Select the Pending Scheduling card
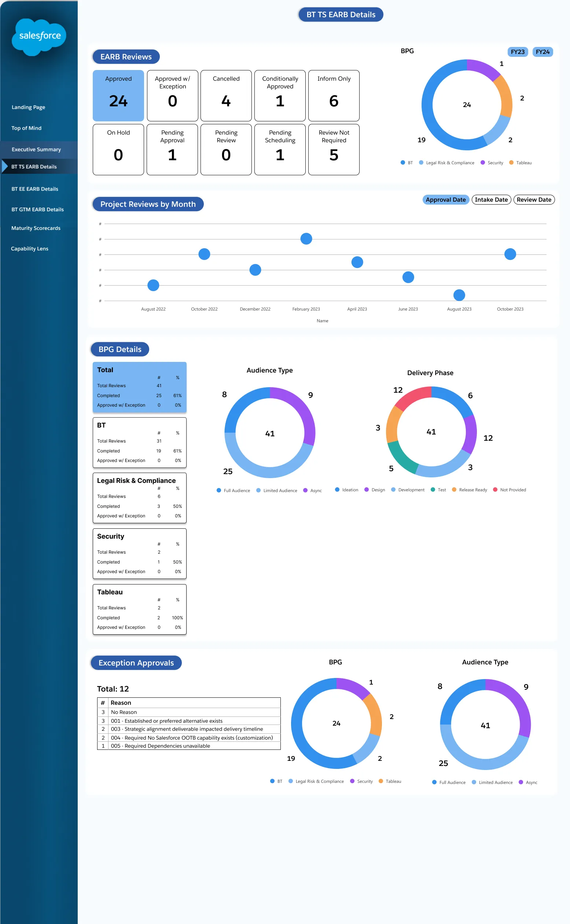This screenshot has width=570, height=924. [280, 149]
